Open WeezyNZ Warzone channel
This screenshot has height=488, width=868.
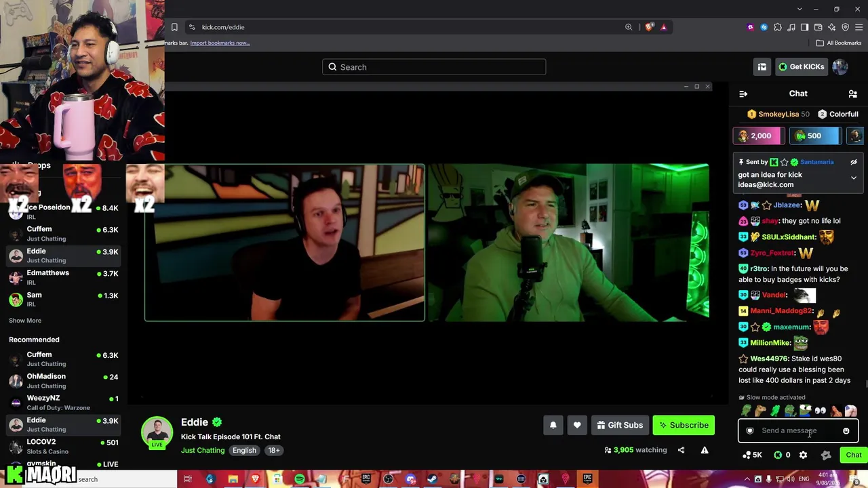(x=64, y=403)
